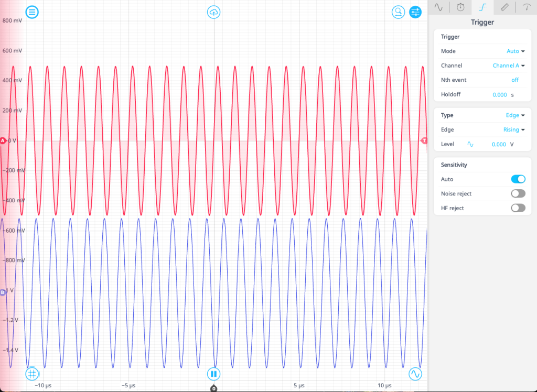Open the hamburger main menu
This screenshot has height=392, width=537.
pos(32,13)
